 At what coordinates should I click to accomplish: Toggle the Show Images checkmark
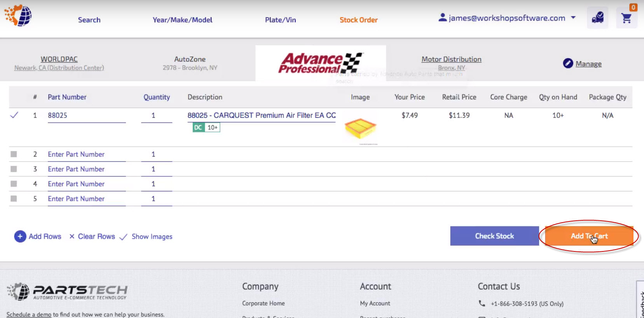click(123, 237)
